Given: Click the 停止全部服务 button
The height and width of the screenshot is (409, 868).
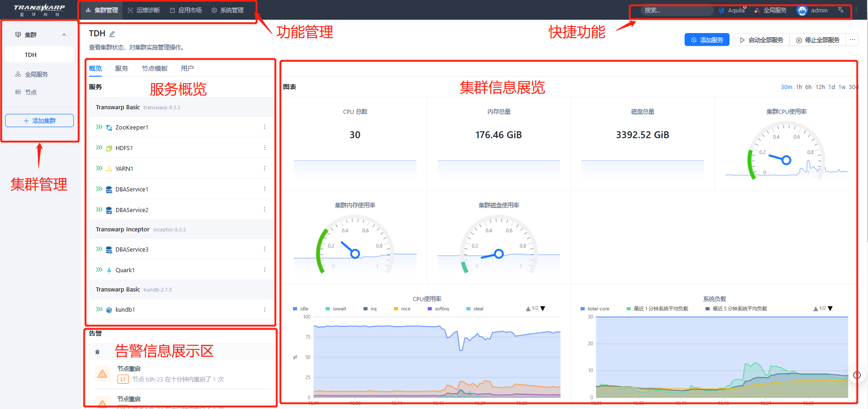Looking at the screenshot, I should click(818, 40).
